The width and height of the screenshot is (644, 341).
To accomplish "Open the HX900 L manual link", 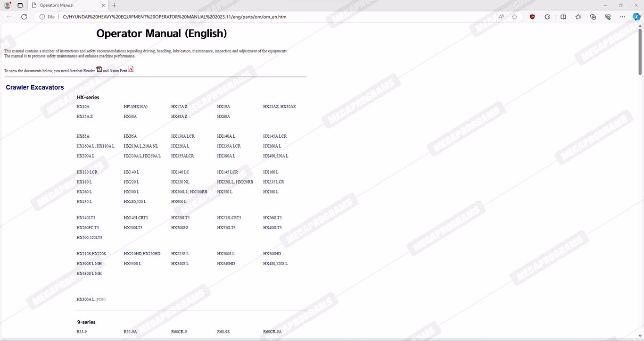I will [179, 202].
